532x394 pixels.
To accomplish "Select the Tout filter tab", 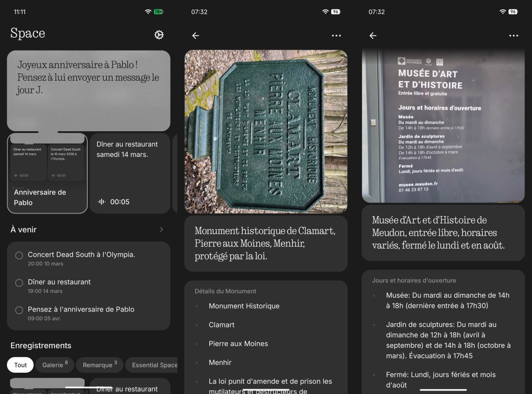I will [20, 365].
